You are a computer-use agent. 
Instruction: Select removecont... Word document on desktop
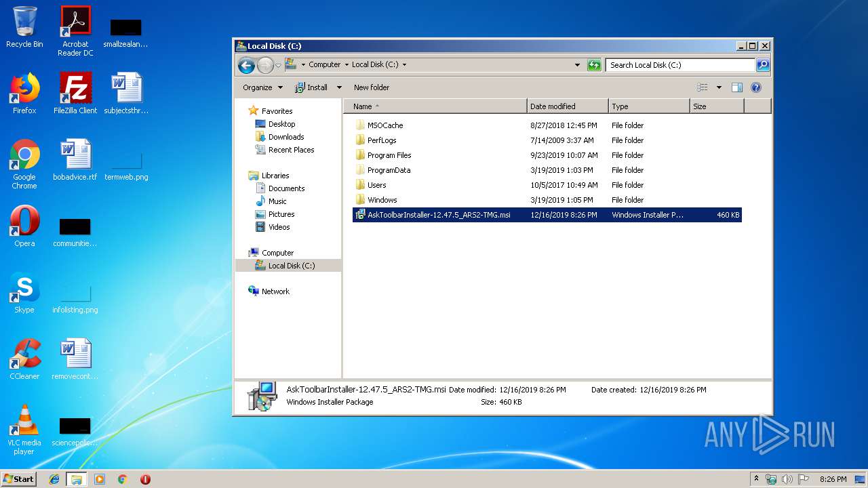click(75, 359)
